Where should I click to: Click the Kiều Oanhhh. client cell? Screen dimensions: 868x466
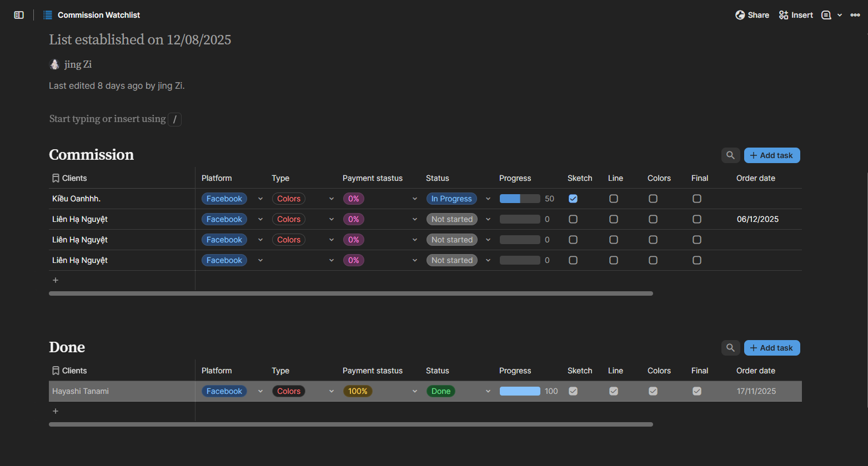coord(122,199)
